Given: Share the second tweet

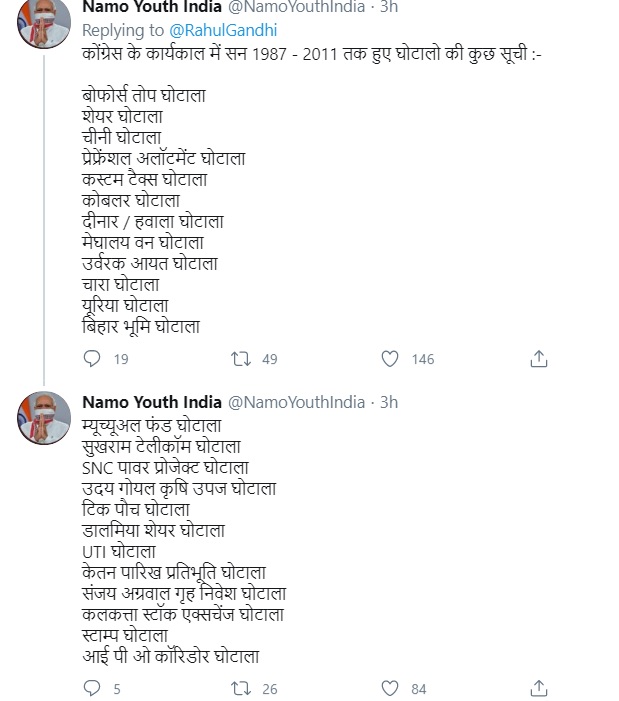Looking at the screenshot, I should (539, 688).
